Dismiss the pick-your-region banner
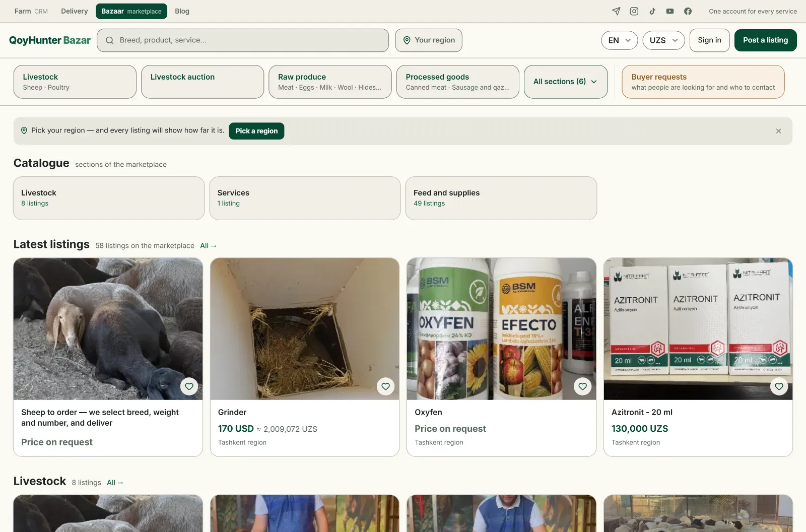The height and width of the screenshot is (532, 806). coord(778,131)
